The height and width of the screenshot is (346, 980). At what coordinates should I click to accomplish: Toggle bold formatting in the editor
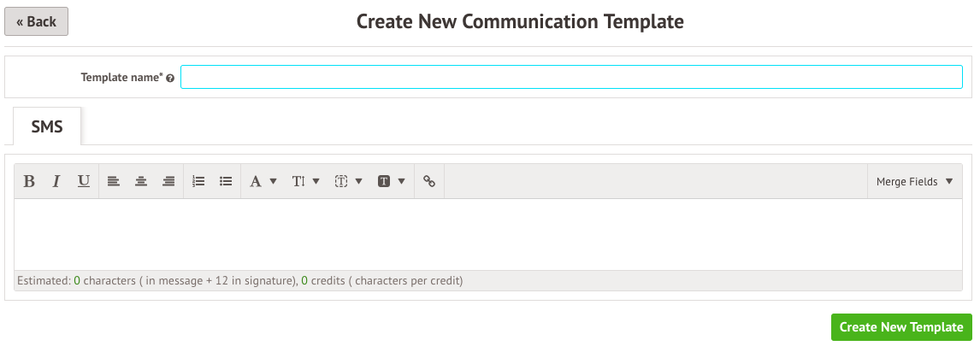tap(29, 182)
